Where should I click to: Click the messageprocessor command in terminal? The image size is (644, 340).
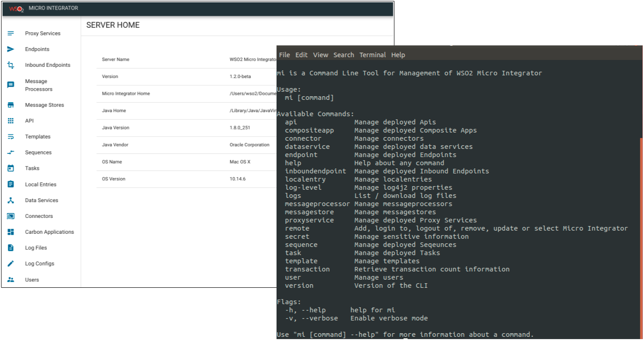pyautogui.click(x=317, y=204)
